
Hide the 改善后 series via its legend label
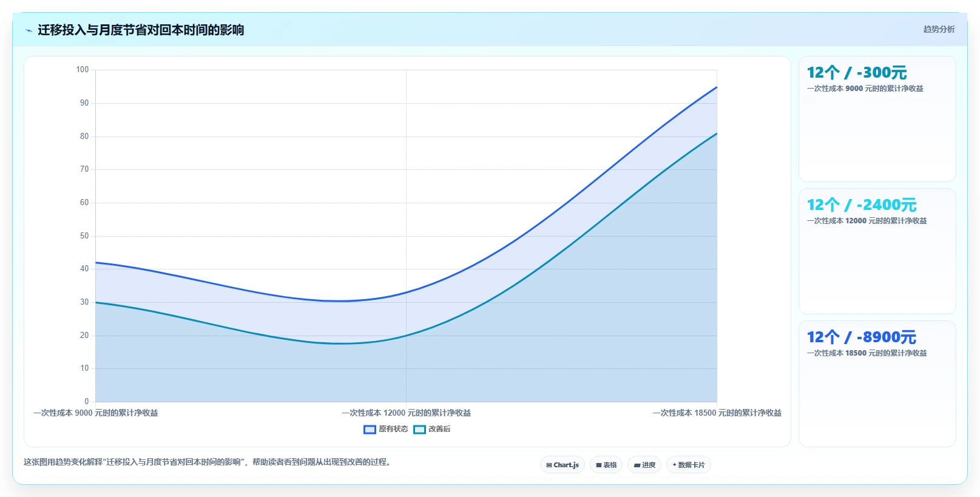439,429
